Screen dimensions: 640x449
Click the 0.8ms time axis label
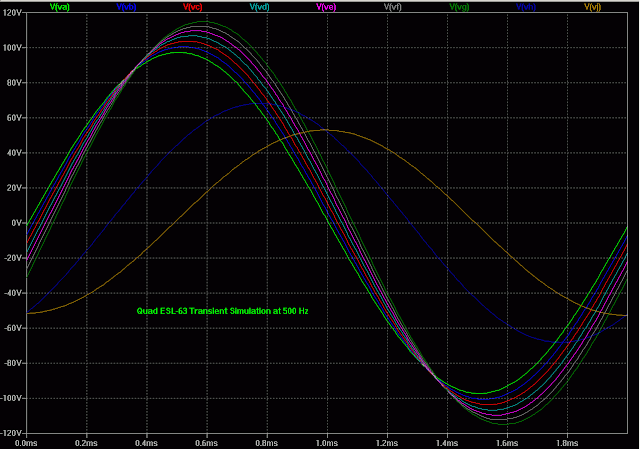pos(267,443)
